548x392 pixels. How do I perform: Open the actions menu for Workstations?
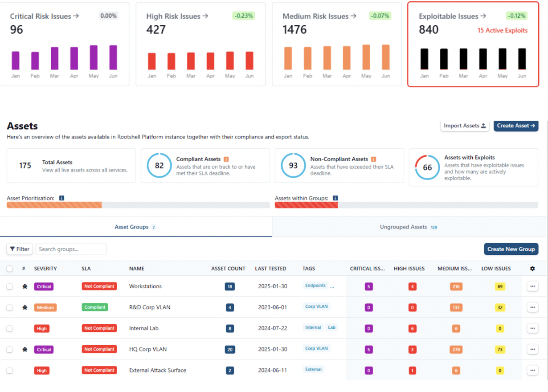pyautogui.click(x=532, y=286)
